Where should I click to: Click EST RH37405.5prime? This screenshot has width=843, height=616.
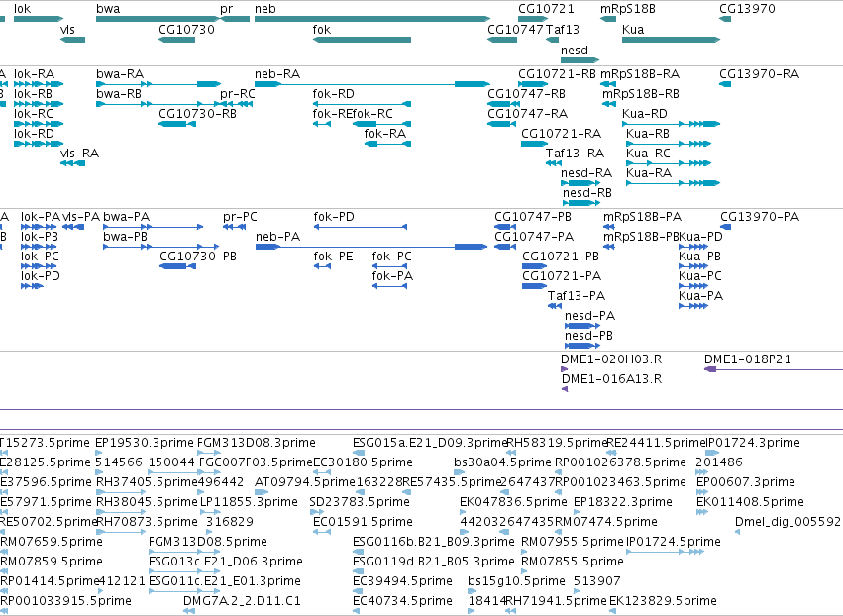(147, 482)
